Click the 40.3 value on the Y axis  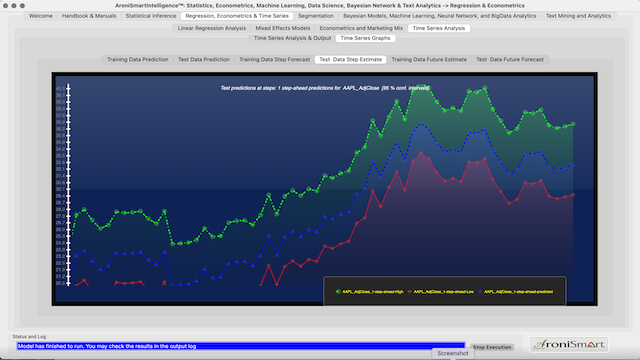[60, 89]
